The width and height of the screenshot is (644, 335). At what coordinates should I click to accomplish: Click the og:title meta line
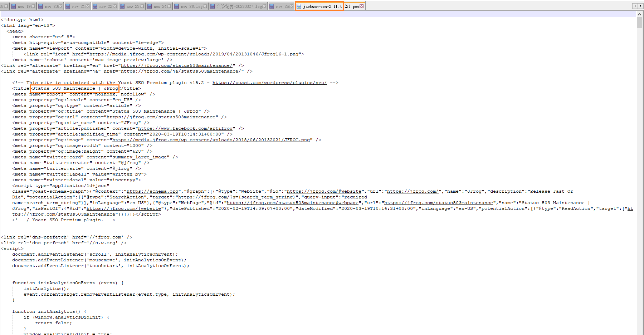(x=111, y=112)
